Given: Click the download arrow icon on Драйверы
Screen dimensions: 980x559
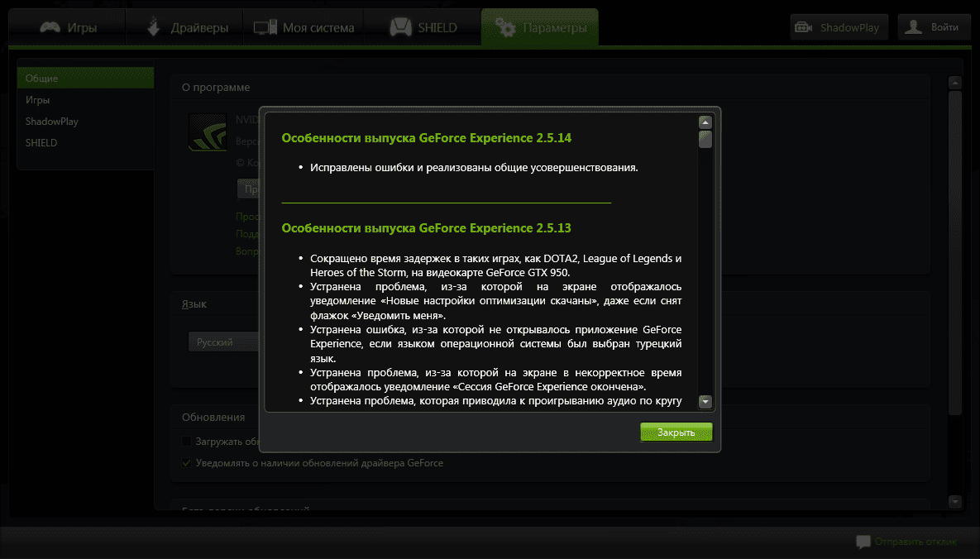Looking at the screenshot, I should pyautogui.click(x=154, y=27).
